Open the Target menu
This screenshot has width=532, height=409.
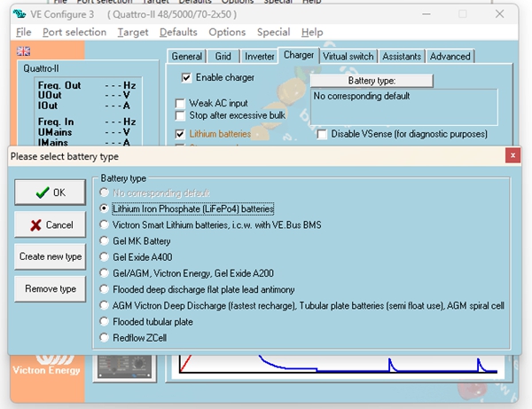pyautogui.click(x=133, y=32)
